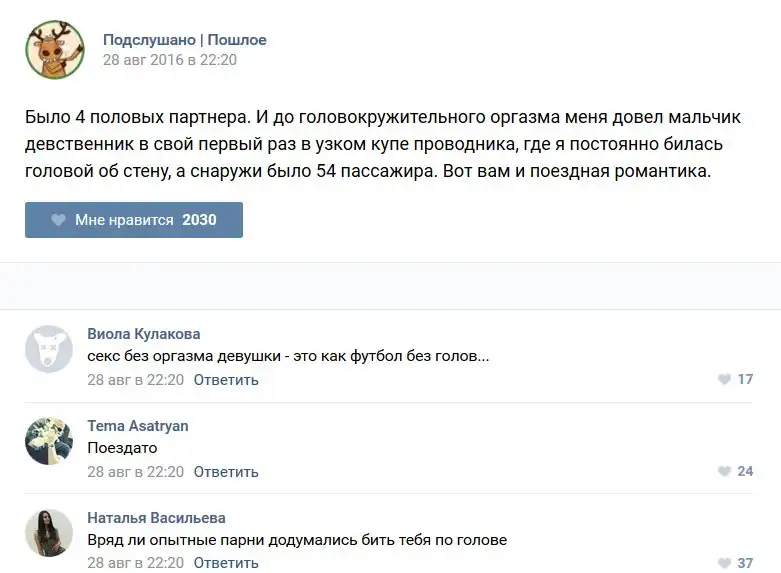
Task: Reply to Виола Кулакова's comment
Action: coord(226,380)
